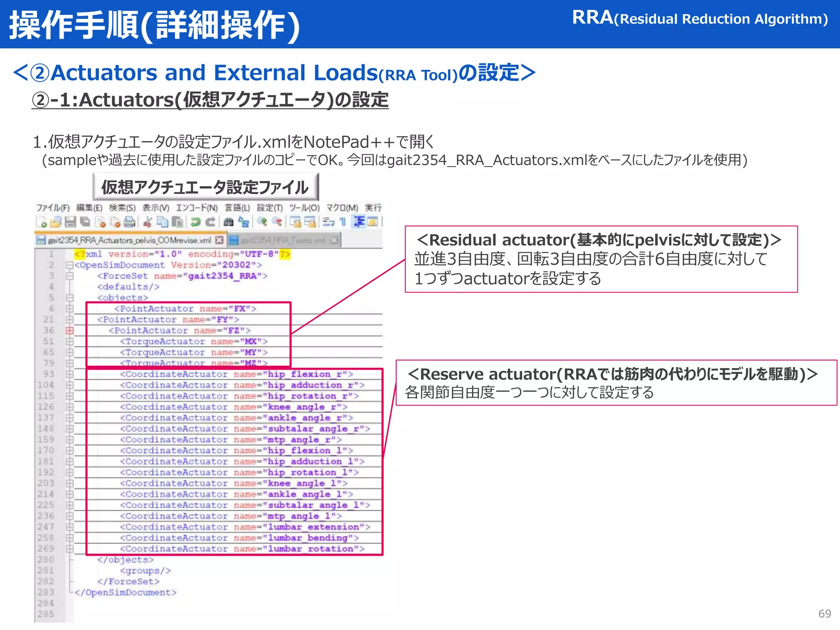Expand the TorqueActuator MY fold on line 65

click(70, 352)
